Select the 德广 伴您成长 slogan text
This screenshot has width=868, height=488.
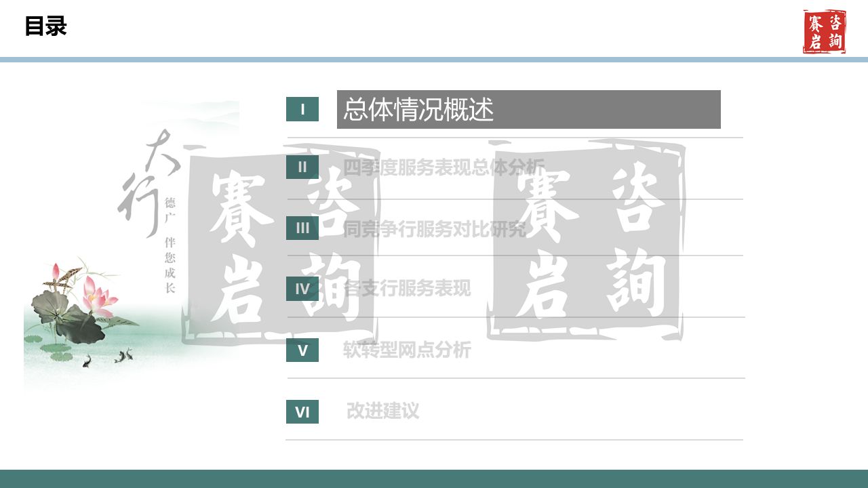[170, 244]
